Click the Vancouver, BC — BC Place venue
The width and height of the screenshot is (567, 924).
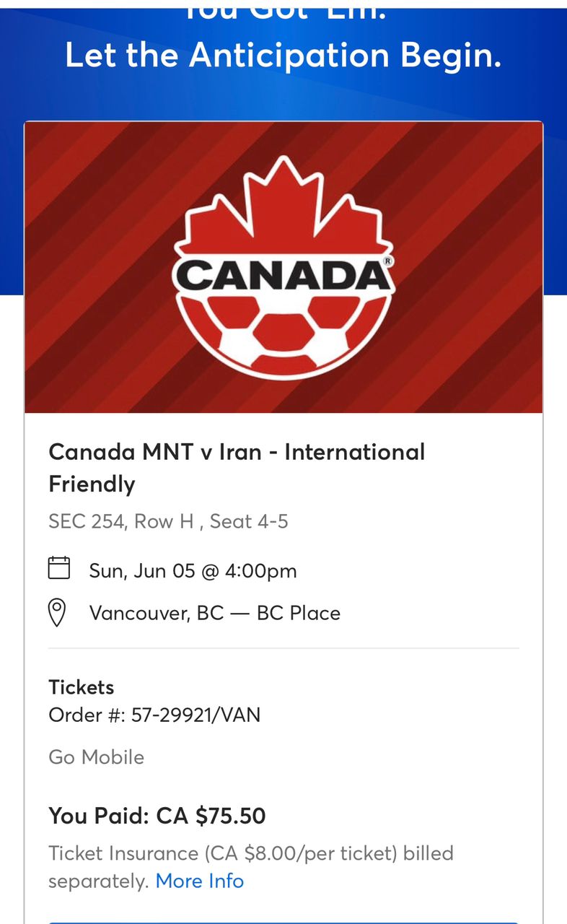coord(215,613)
